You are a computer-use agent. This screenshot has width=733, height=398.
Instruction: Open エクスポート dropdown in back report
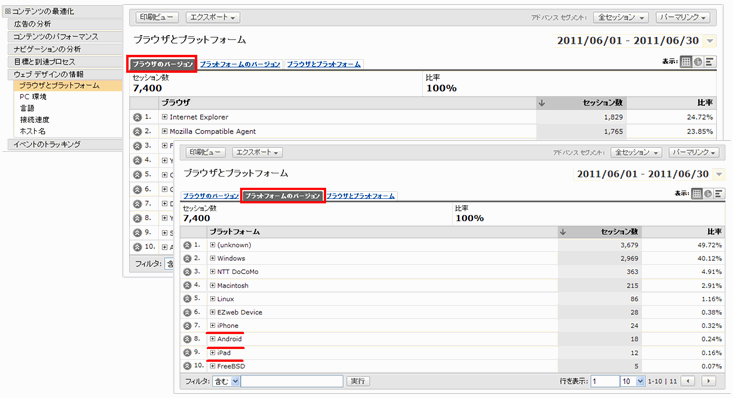[x=213, y=17]
